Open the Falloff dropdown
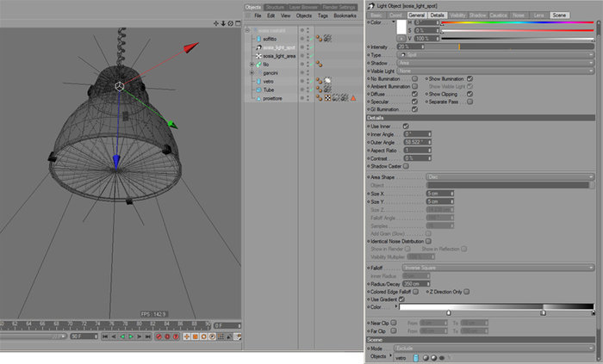The height and width of the screenshot is (364, 603). pos(498,268)
